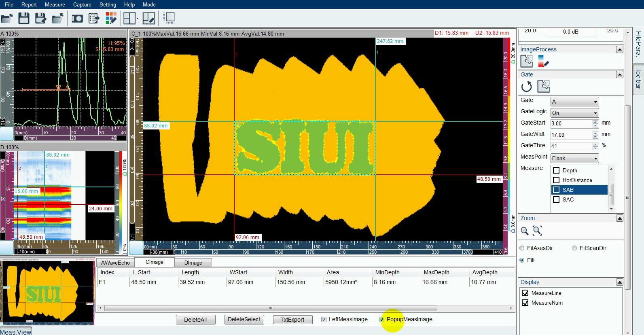This screenshot has height=335, width=644.
Task: Open the Toolbar side tab
Action: 638,78
